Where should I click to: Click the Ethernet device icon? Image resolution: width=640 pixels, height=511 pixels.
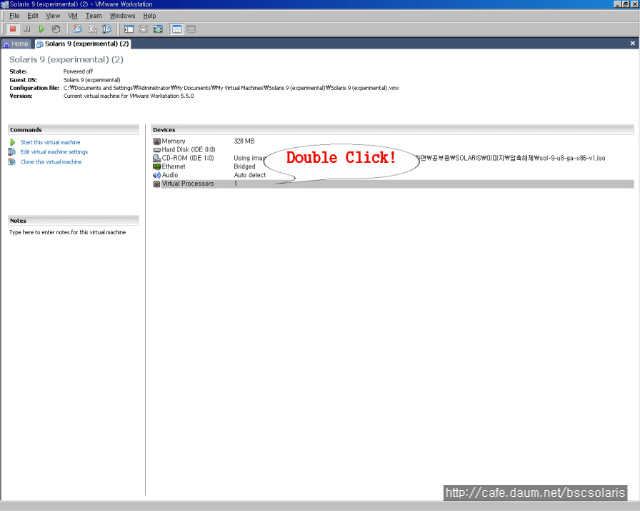pos(157,167)
